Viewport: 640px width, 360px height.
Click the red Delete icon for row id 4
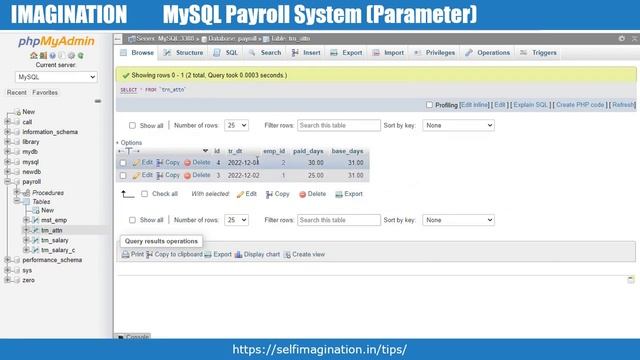pos(187,162)
